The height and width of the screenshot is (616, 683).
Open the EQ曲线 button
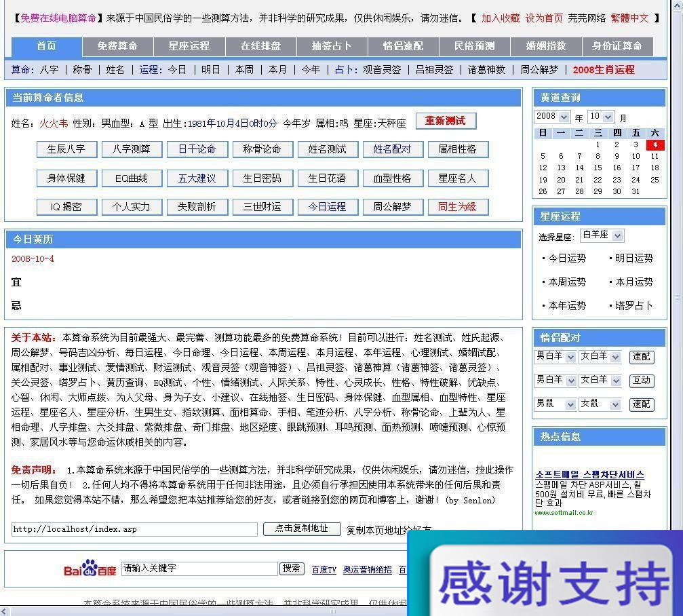pyautogui.click(x=132, y=178)
